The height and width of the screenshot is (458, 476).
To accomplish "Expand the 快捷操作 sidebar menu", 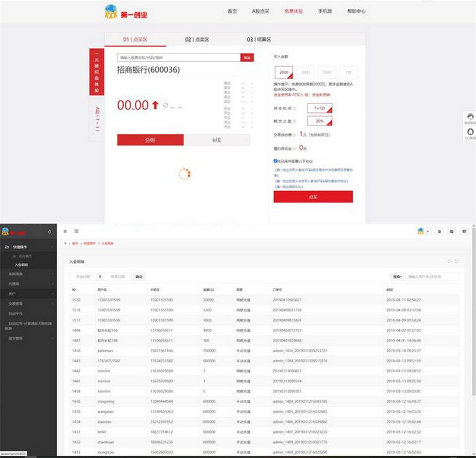I will pos(29,247).
